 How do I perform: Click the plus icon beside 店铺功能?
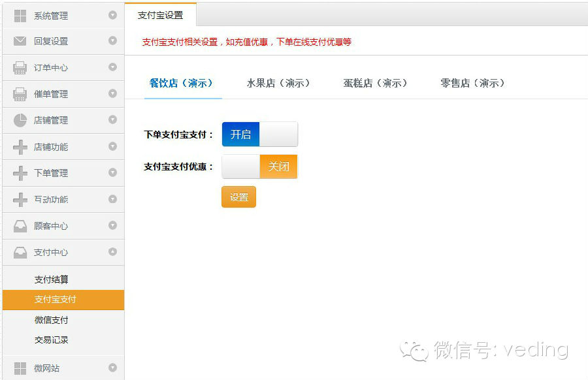(x=20, y=147)
